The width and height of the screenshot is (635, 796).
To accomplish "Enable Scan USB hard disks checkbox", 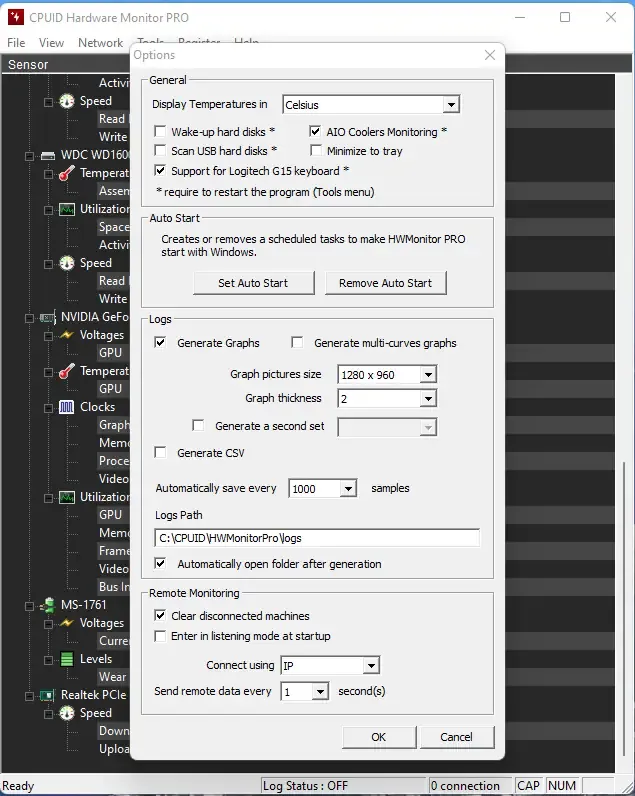I will pyautogui.click(x=160, y=151).
